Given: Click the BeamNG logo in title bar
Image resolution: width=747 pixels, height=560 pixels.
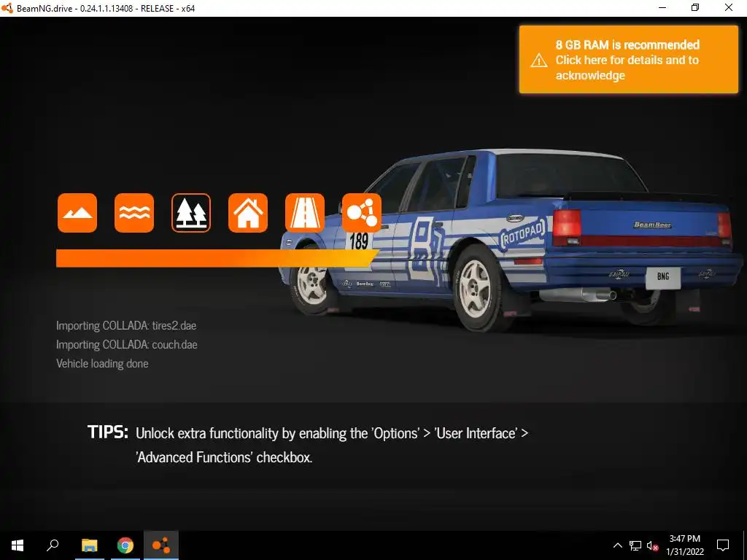Looking at the screenshot, I should pos(7,8).
